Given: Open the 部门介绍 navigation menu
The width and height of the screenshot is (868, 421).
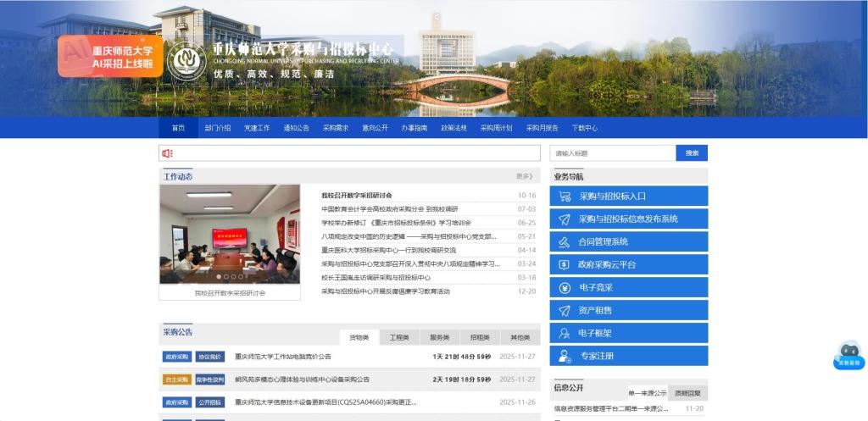Looking at the screenshot, I should click(218, 128).
